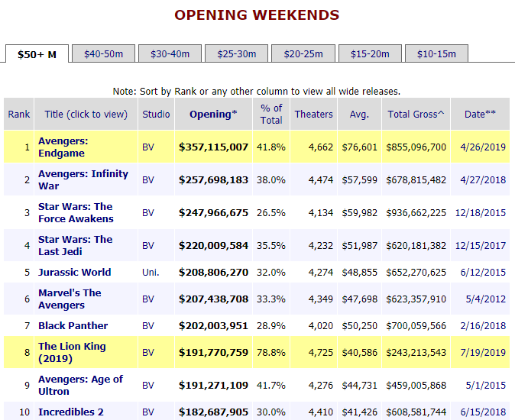Click date 12/15/2017 link
515x420 pixels.
coord(481,245)
